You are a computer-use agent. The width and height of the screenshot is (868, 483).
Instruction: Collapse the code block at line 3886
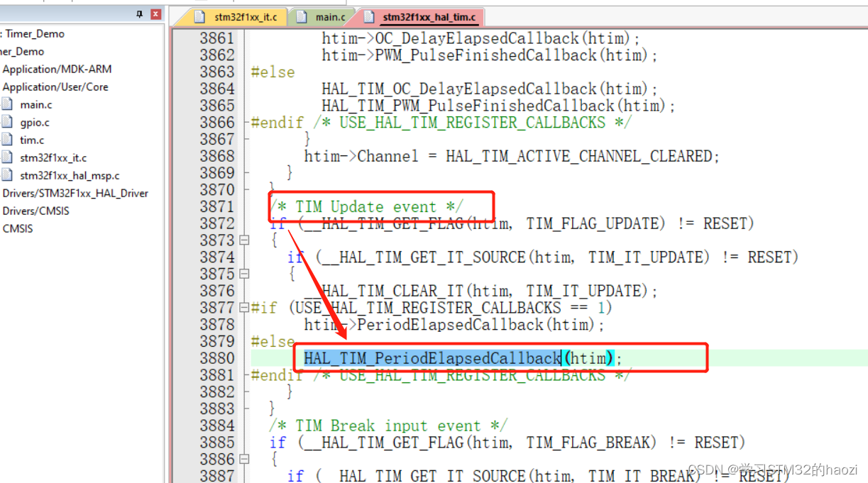244,459
